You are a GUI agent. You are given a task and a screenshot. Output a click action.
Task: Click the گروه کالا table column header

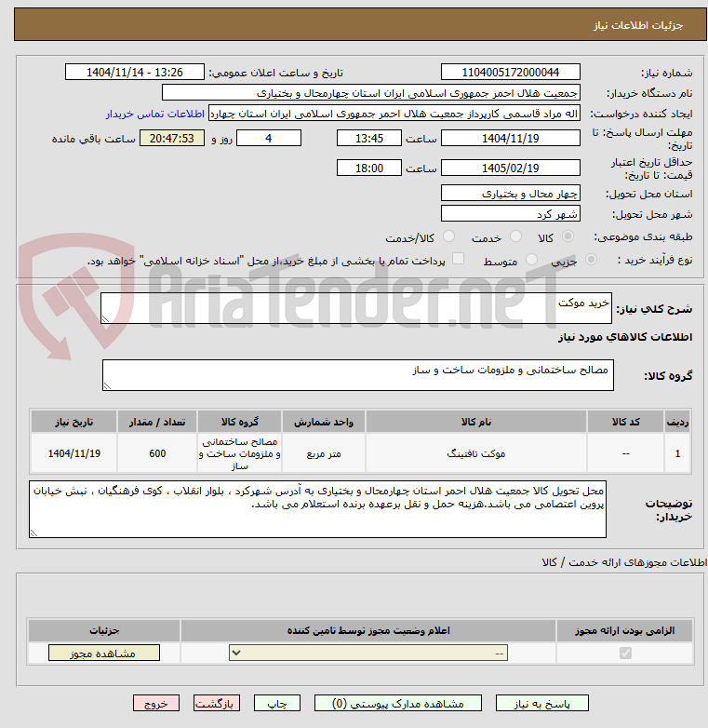[x=239, y=422]
